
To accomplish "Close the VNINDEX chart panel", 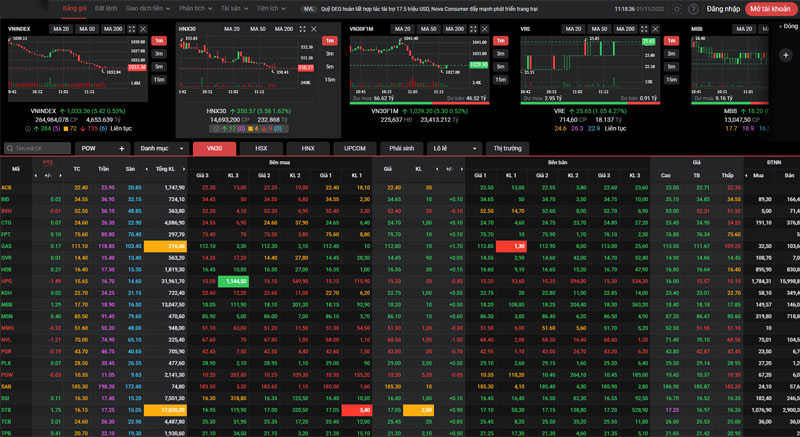I will [x=143, y=29].
